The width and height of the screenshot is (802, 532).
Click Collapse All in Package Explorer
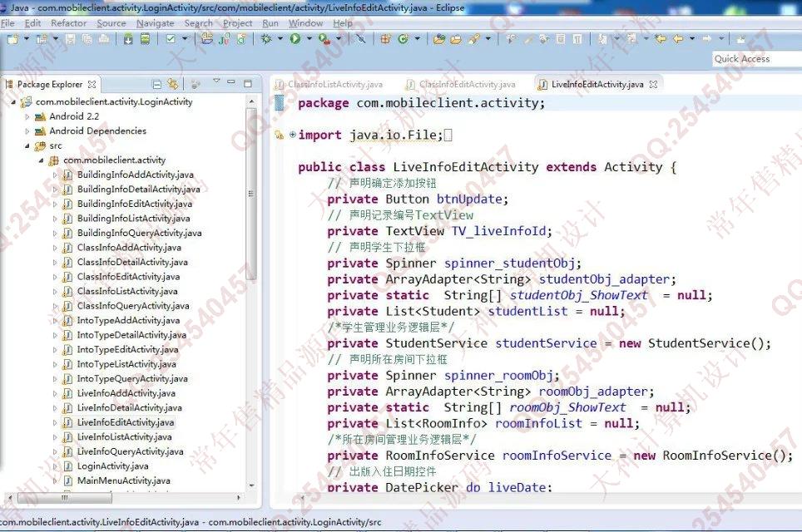click(x=157, y=84)
